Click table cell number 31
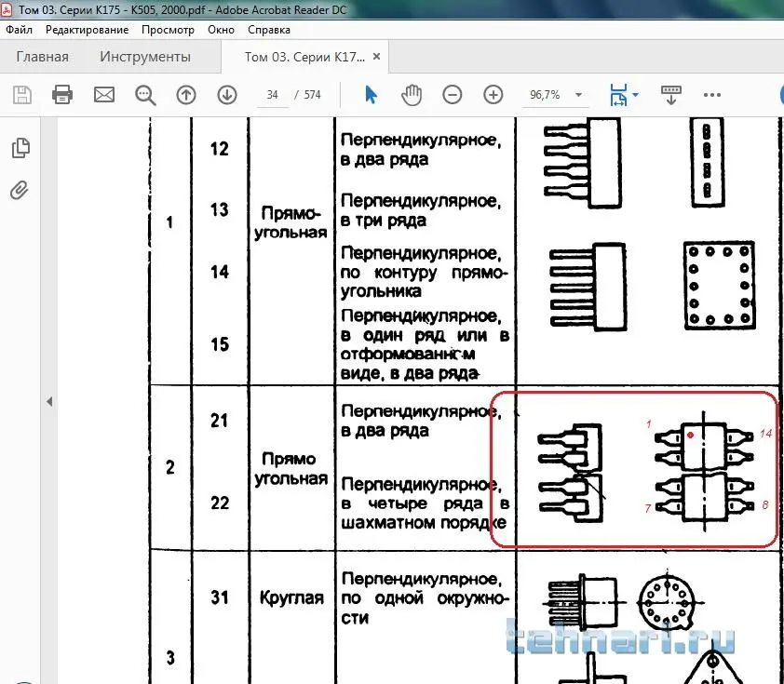This screenshot has height=684, width=784. coord(219,597)
